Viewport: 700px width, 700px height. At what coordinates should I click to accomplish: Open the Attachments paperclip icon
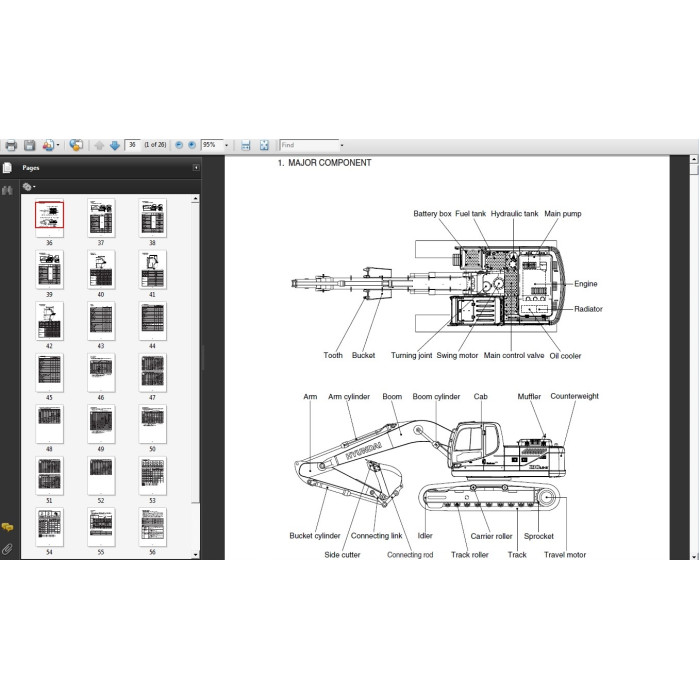tap(7, 549)
